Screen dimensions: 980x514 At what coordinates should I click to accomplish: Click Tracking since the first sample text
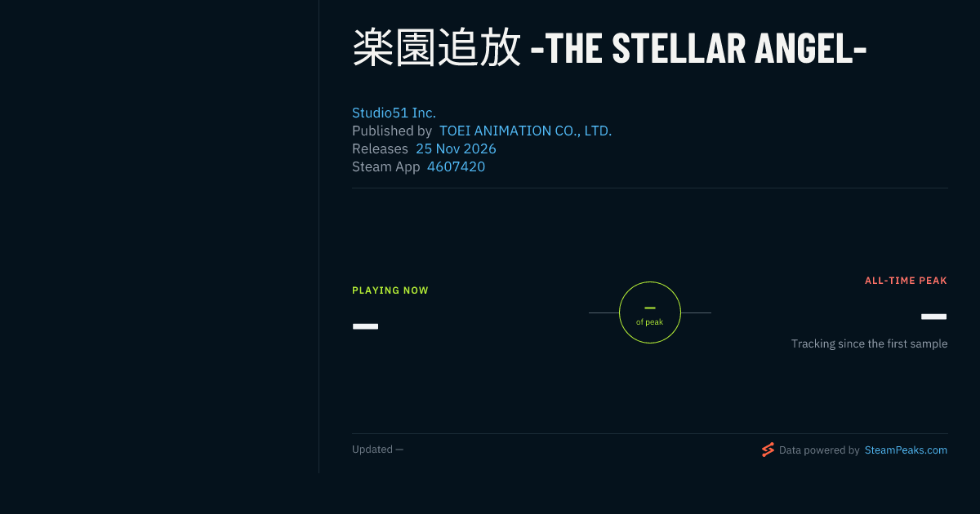click(x=869, y=344)
